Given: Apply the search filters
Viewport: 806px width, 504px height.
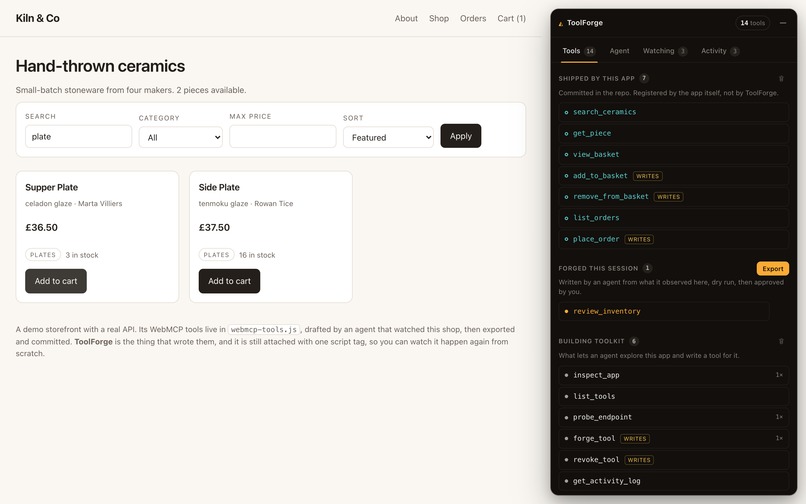Looking at the screenshot, I should (x=461, y=136).
